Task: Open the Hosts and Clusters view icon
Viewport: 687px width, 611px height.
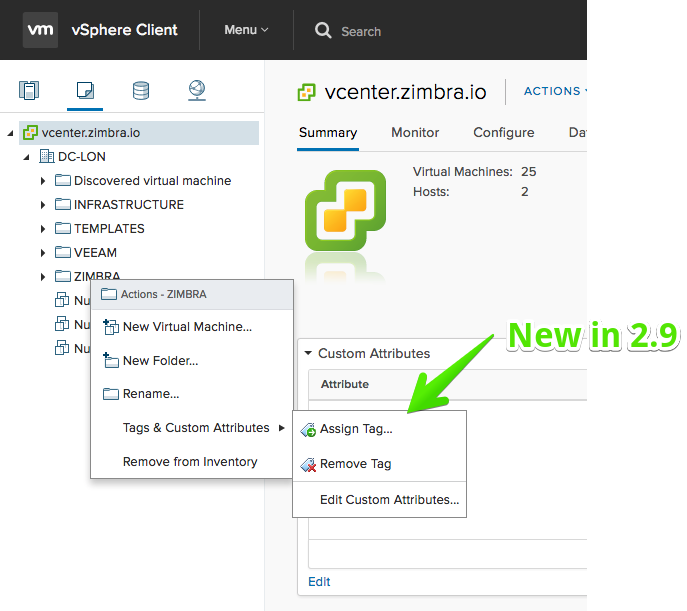Action: (x=29, y=91)
